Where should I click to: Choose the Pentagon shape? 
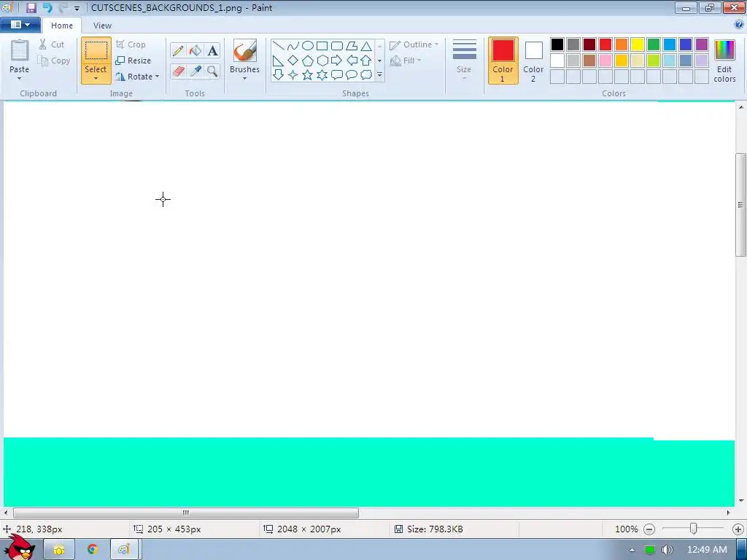(x=308, y=61)
